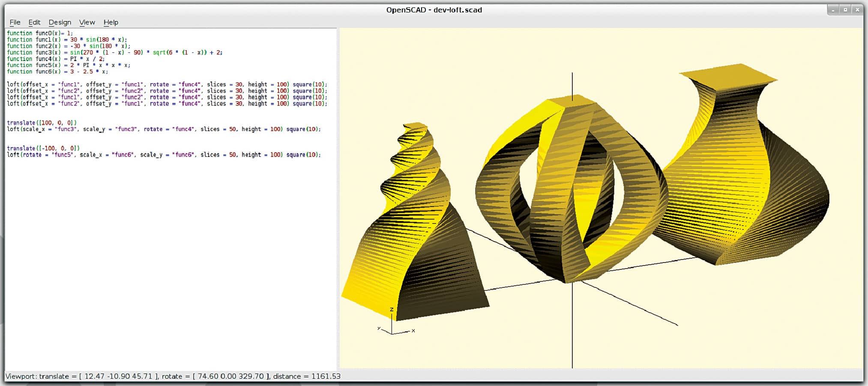Select the func3 function with sqrt expression
The height and width of the screenshot is (386, 868).
116,52
